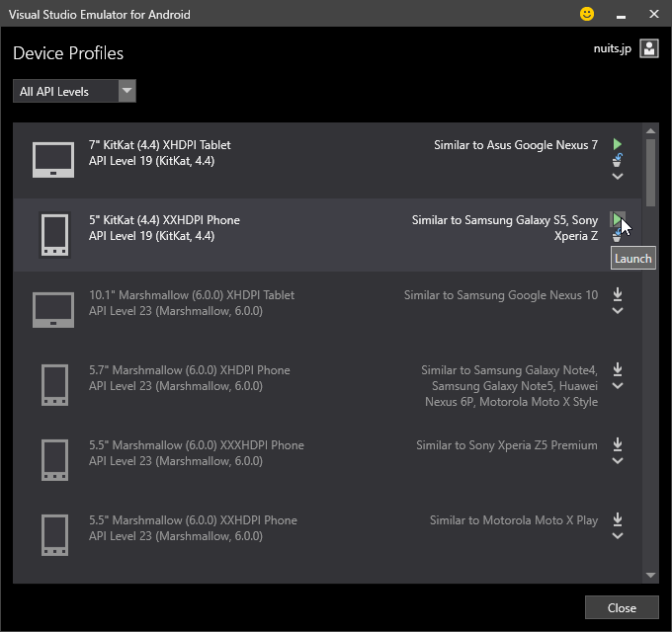Image resolution: width=672 pixels, height=632 pixels.
Task: Expand details for the 5.5" Marshmallow XXHDPI Phone
Action: click(617, 536)
